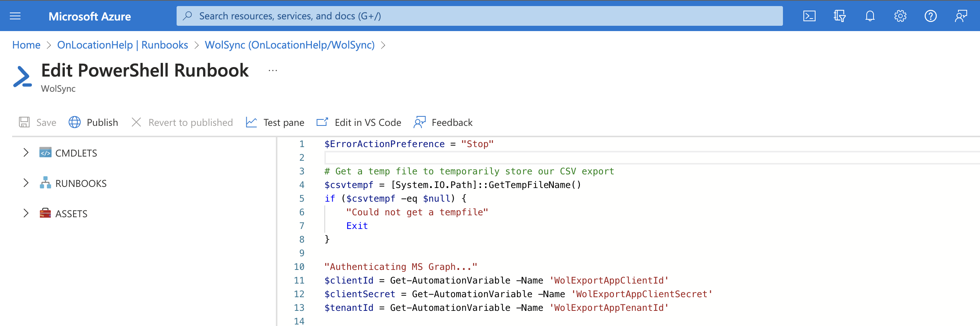Click the Revert X icon
This screenshot has width=980, height=326.
tap(136, 122)
